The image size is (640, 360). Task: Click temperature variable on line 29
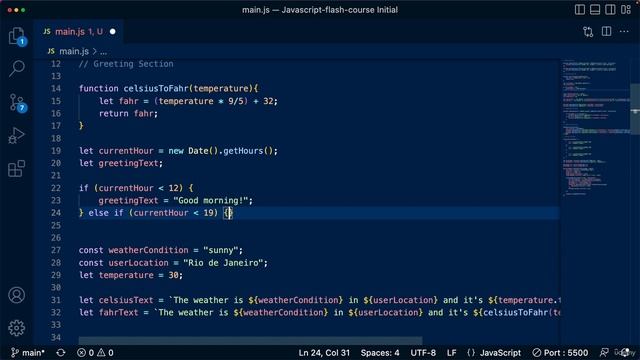(x=126, y=275)
